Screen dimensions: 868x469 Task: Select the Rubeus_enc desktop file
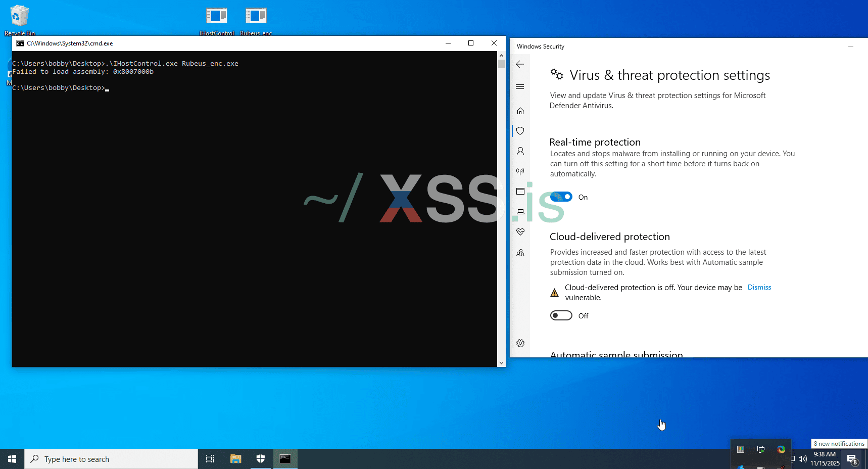tap(256, 21)
